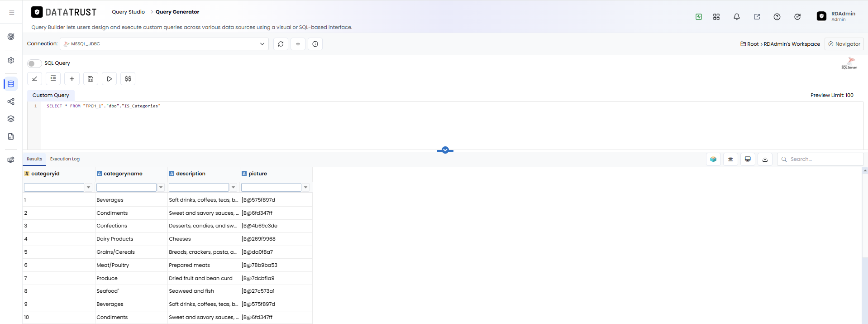Open the RDAdmin user profile

click(x=836, y=16)
